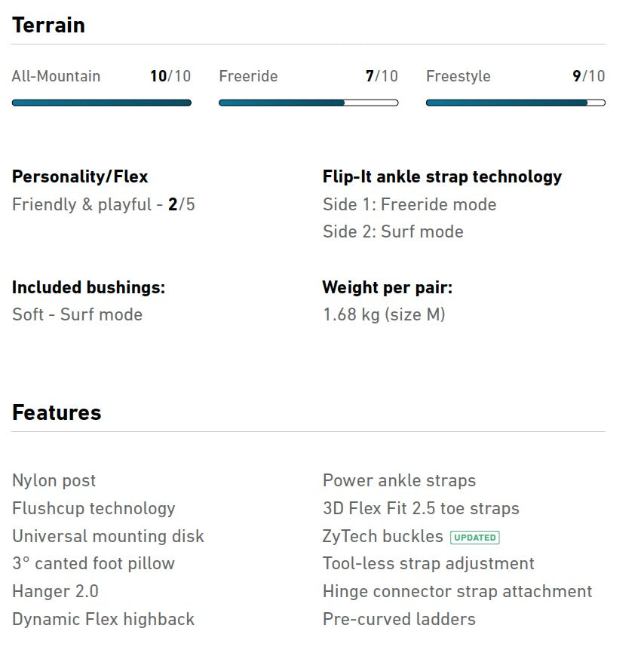Click the Power ankle straps feature

pos(399,480)
